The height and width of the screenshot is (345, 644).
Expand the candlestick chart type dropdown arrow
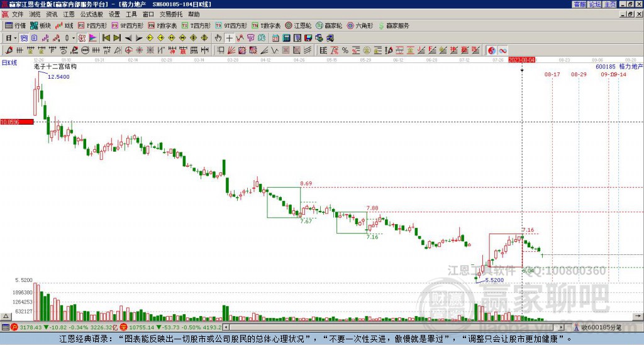click(x=74, y=38)
